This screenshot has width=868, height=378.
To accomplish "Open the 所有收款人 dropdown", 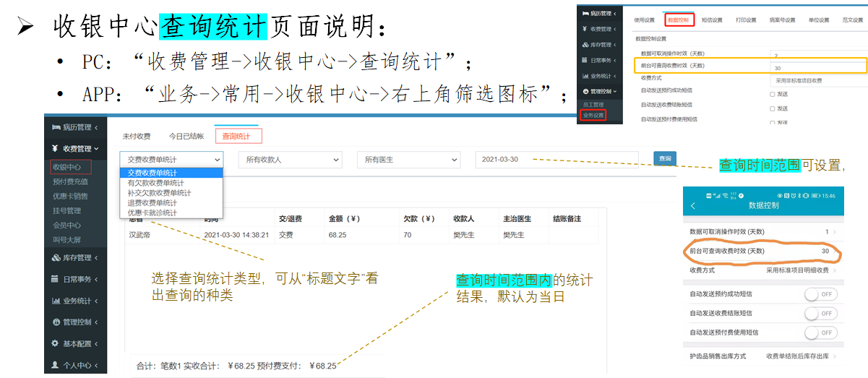I will click(290, 159).
